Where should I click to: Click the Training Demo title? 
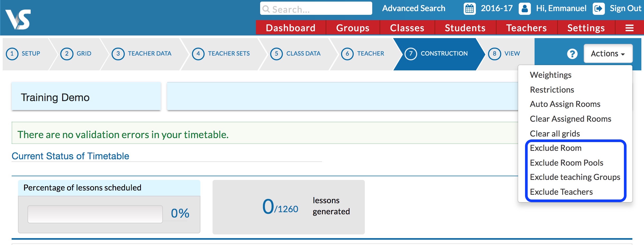(55, 97)
